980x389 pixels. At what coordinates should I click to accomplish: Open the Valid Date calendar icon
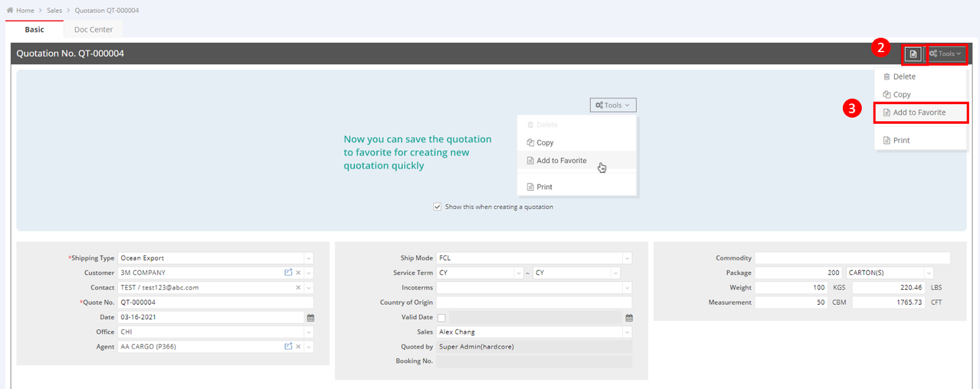(629, 317)
